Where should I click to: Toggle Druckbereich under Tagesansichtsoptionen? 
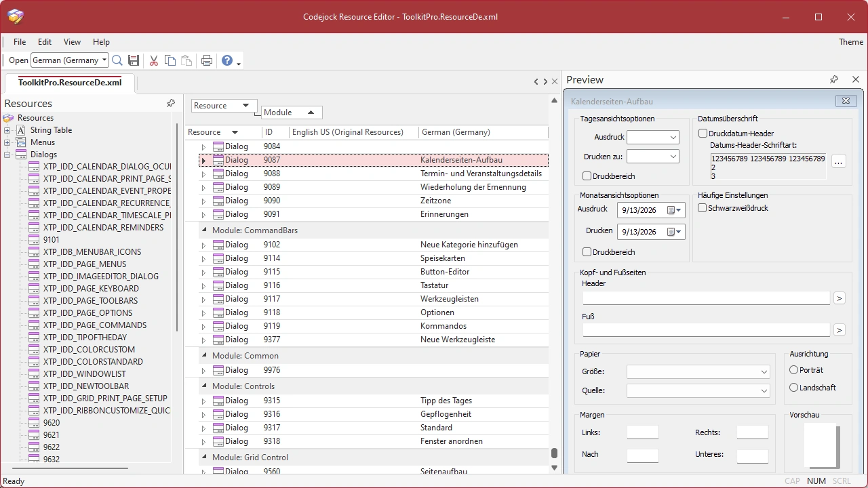(x=587, y=176)
